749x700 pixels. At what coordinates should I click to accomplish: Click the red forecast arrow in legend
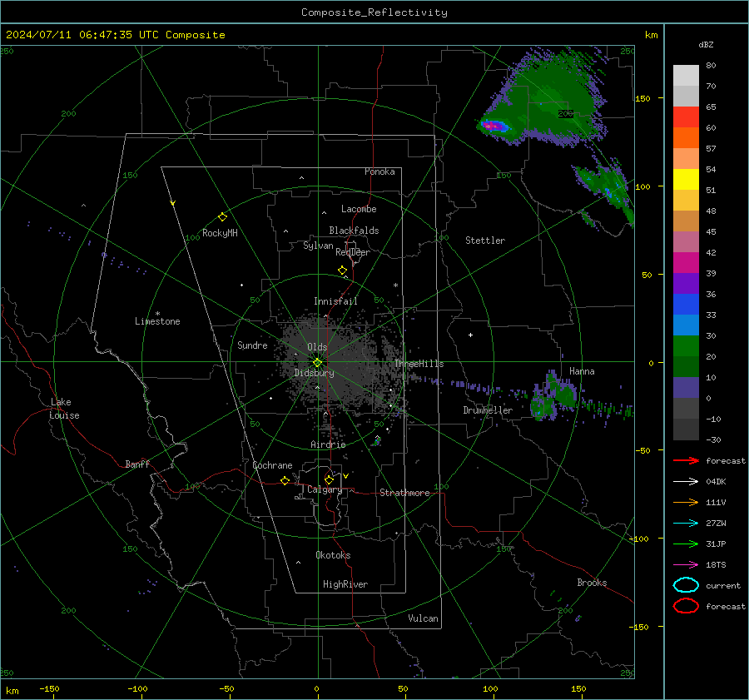click(x=686, y=460)
